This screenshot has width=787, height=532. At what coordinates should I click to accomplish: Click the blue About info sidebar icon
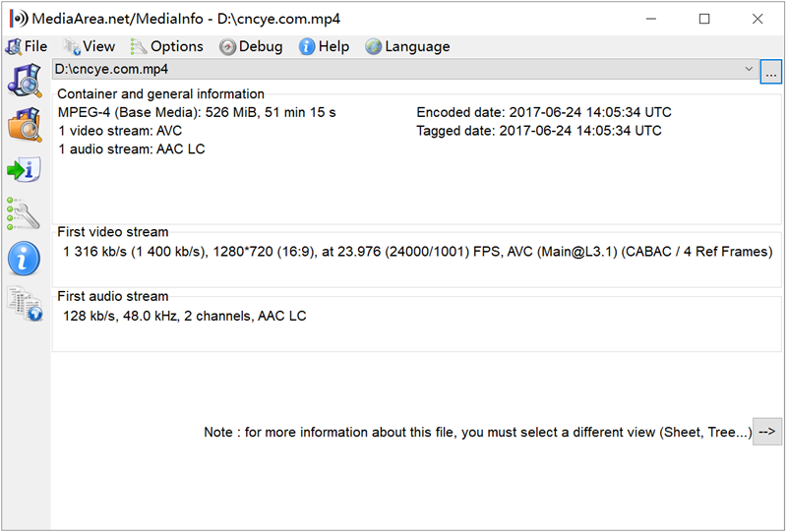(24, 258)
